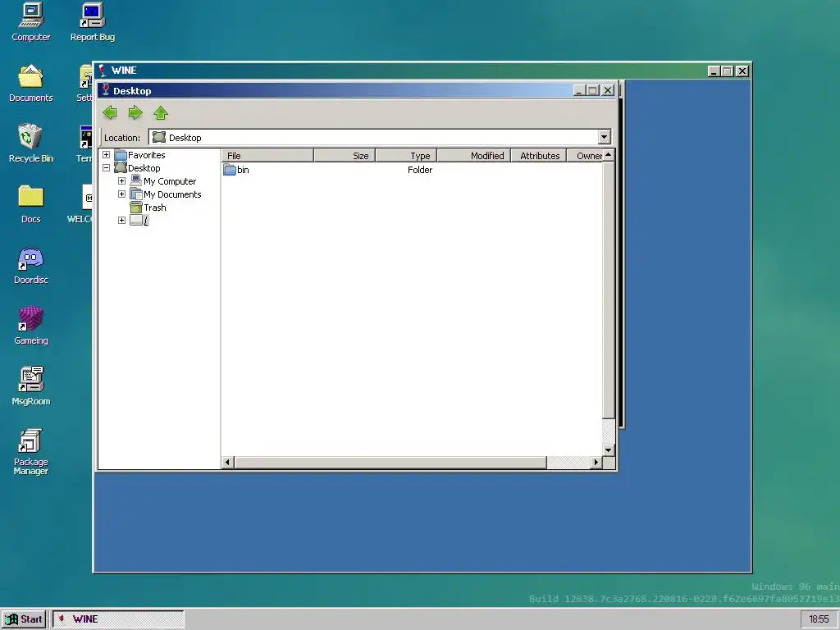Select Favorites folder icon in tree
The image size is (840, 630).
tap(121, 155)
